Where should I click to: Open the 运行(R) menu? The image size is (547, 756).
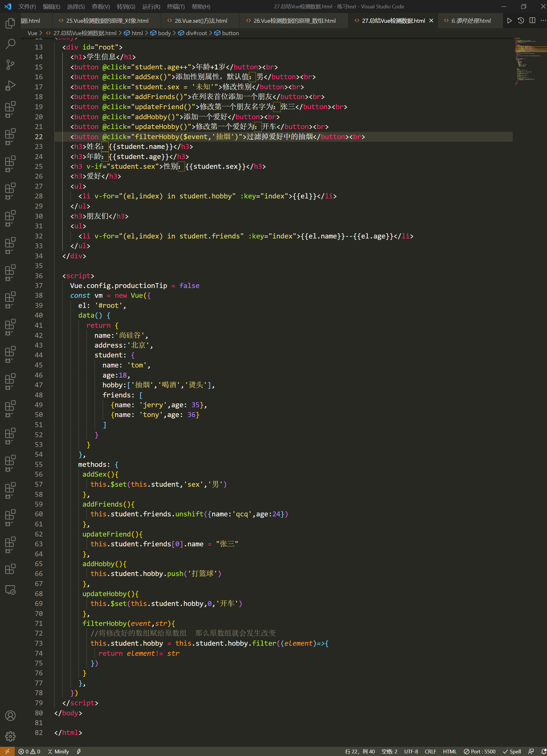pos(151,7)
